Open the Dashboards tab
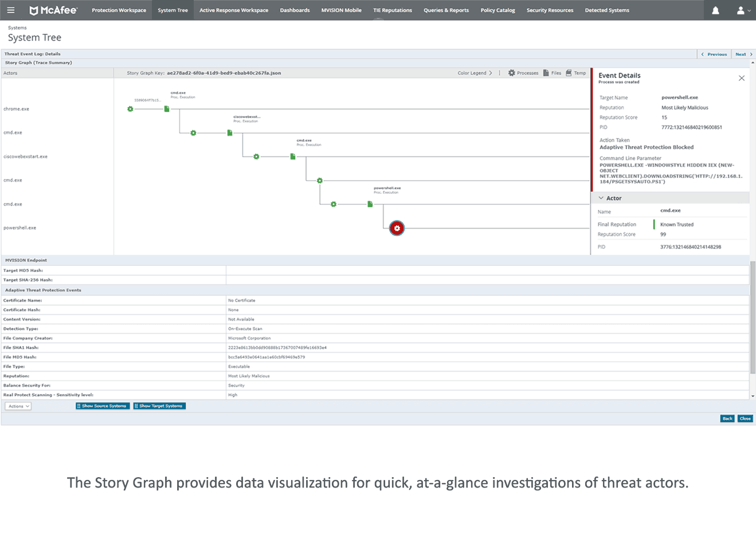The height and width of the screenshot is (546, 756). pyautogui.click(x=295, y=10)
